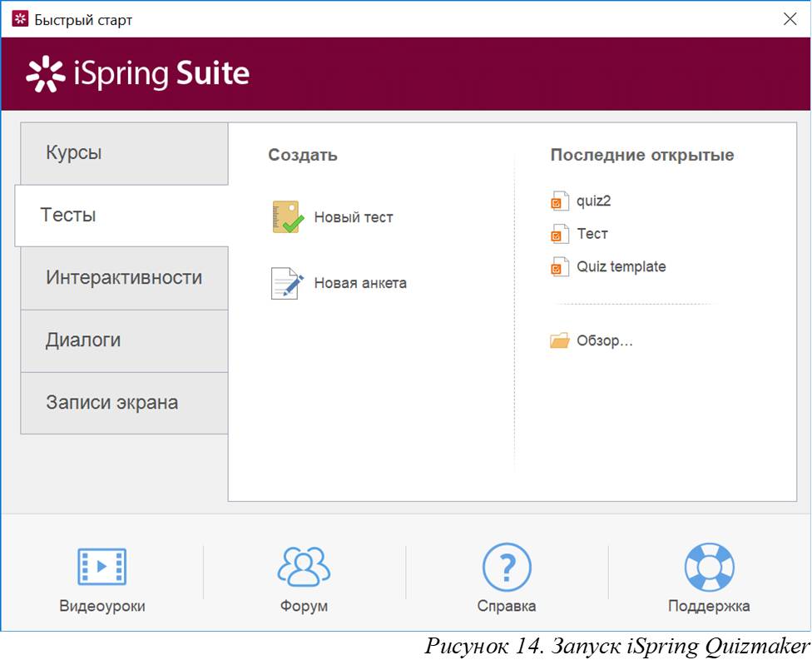Click the Обзор folder icon
The width and height of the screenshot is (812, 660).
[560, 341]
